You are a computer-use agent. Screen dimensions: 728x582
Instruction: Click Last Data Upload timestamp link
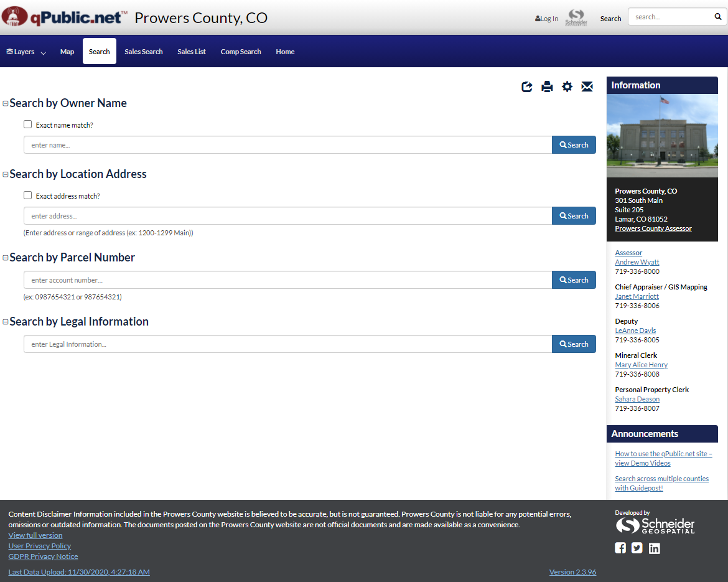point(79,572)
